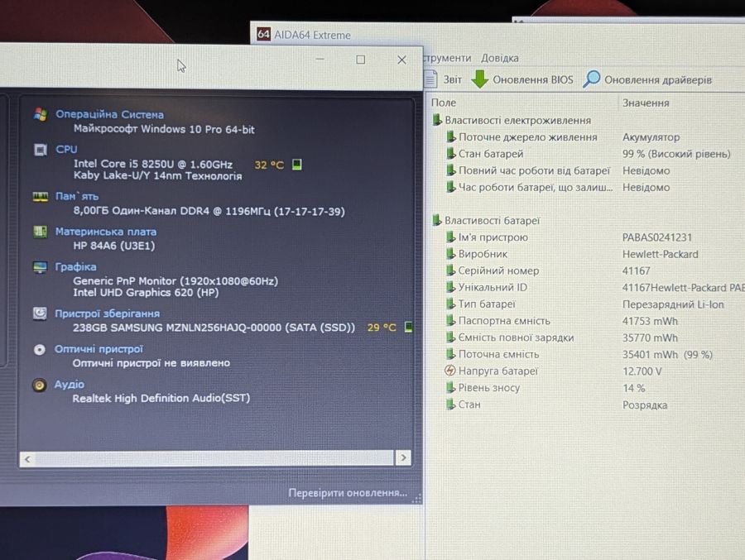This screenshot has width=745, height=560.
Task: Click the voltage icon beside Напруга батареї
Action: point(450,371)
